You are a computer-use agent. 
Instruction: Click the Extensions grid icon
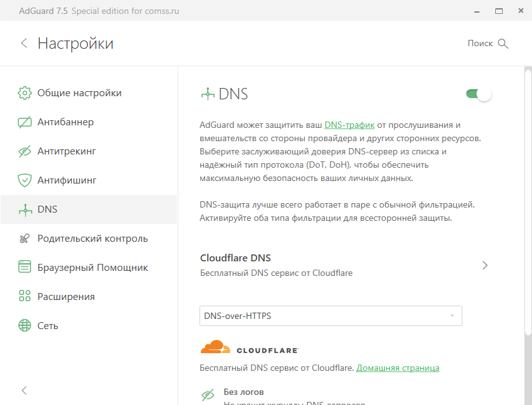pyautogui.click(x=25, y=297)
